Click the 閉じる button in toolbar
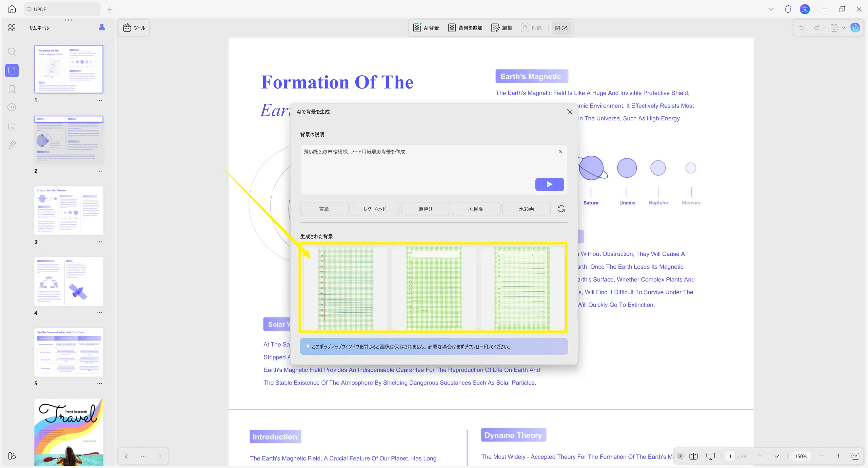The image size is (868, 468). pyautogui.click(x=561, y=28)
